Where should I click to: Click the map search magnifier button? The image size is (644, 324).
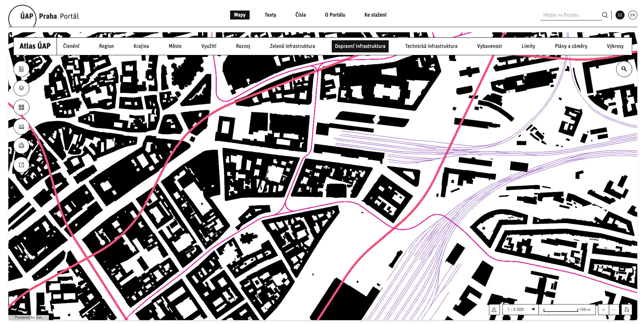pos(624,69)
